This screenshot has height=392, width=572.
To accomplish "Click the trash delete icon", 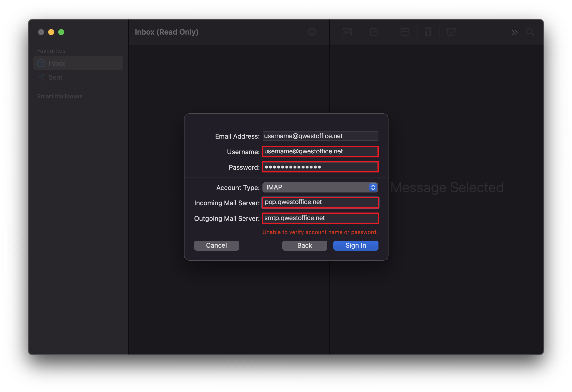I will [428, 32].
